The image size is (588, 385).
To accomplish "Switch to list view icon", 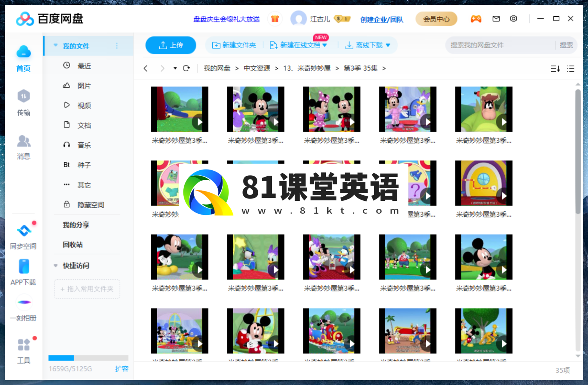I will [570, 68].
